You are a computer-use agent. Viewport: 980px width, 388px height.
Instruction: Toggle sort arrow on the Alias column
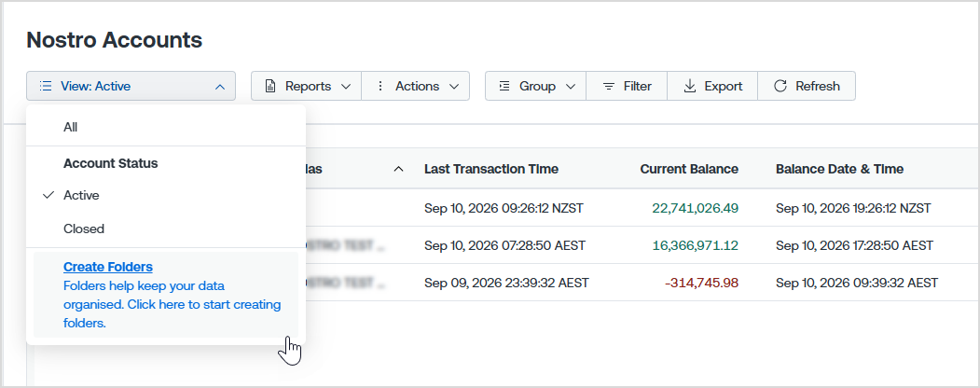[398, 170]
